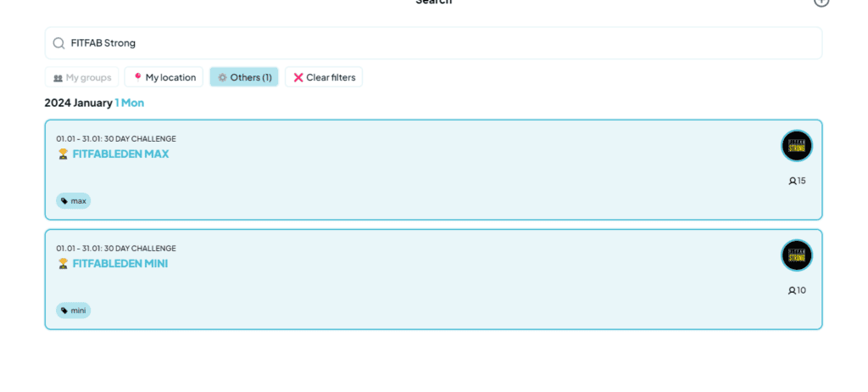The image size is (868, 392).
Task: Select the max tag
Action: click(x=74, y=201)
